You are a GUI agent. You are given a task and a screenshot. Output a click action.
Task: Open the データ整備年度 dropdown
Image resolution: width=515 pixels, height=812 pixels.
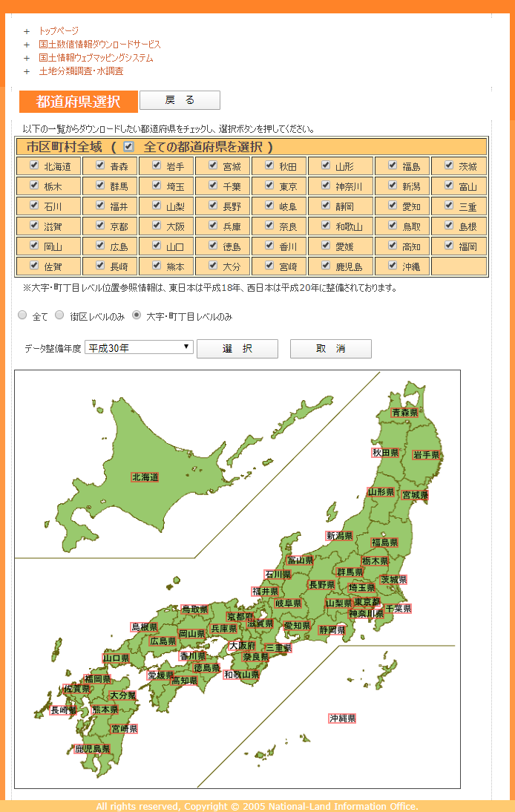(x=139, y=347)
